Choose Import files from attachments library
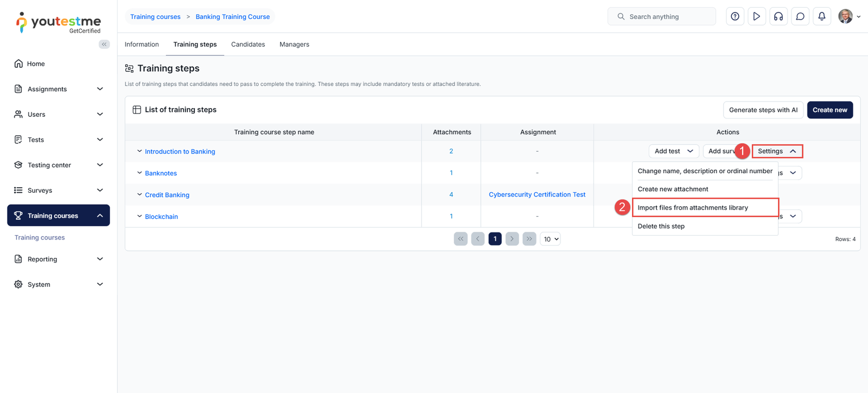868x393 pixels. (x=705, y=207)
